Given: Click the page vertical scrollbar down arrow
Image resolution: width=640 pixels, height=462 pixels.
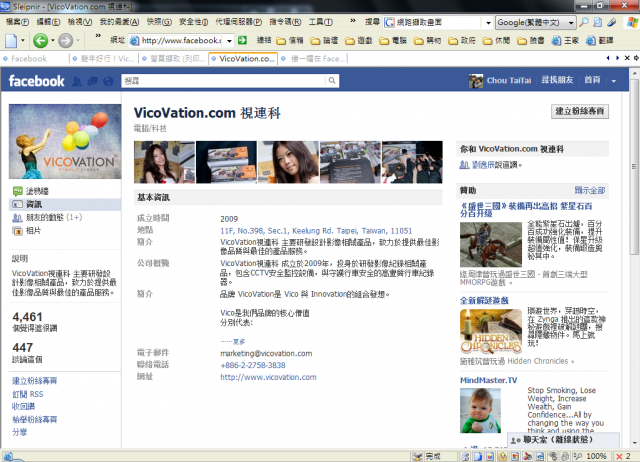Looking at the screenshot, I should click(x=634, y=443).
